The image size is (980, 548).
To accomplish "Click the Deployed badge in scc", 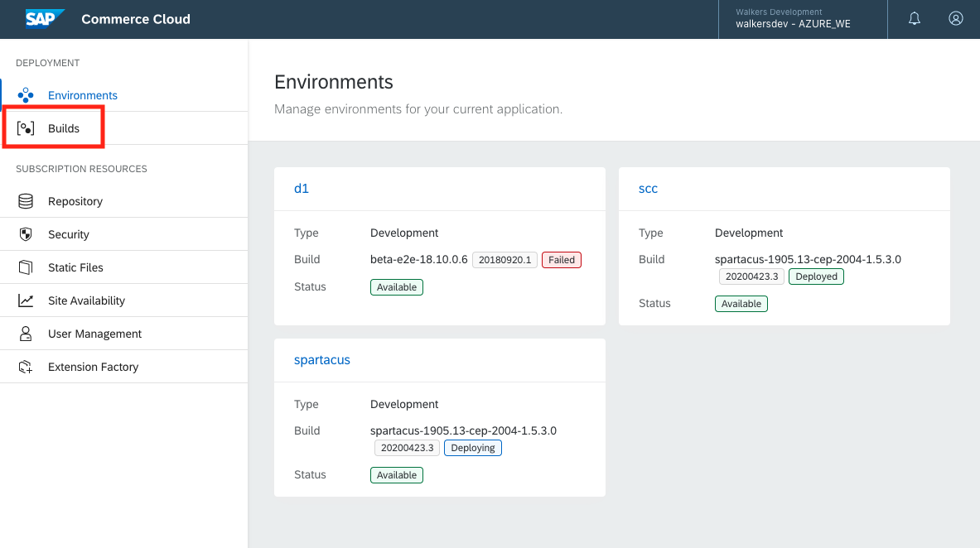I will (816, 276).
